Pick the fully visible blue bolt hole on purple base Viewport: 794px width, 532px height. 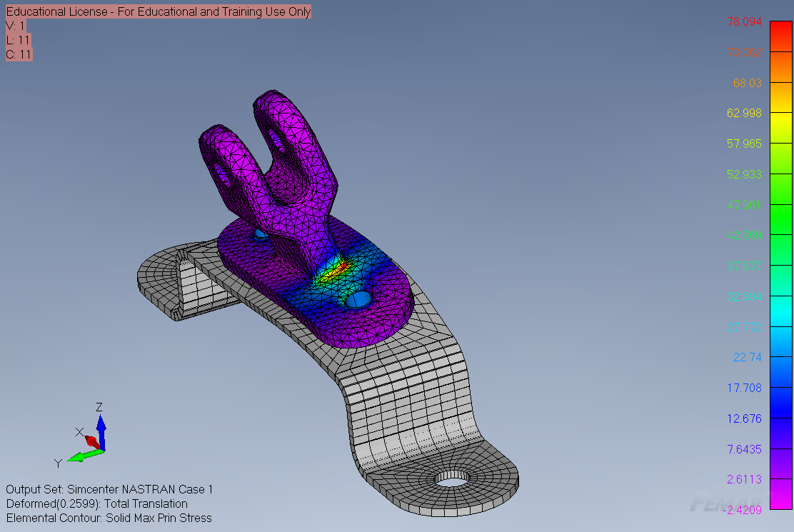tap(359, 299)
